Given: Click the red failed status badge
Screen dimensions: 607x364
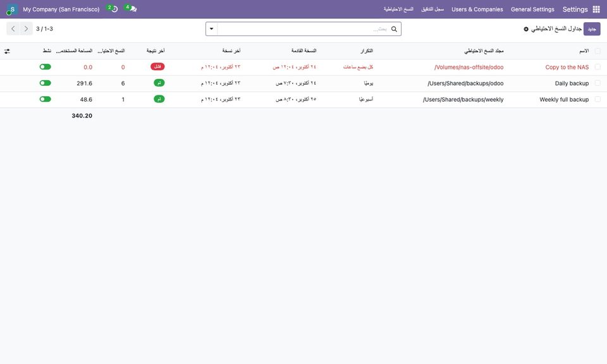Looking at the screenshot, I should 157,66.
